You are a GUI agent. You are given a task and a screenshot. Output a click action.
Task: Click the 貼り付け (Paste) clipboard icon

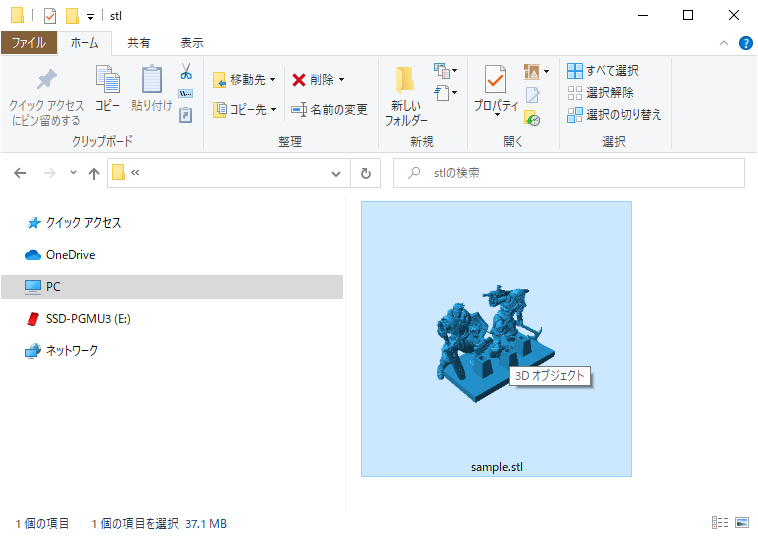pos(152,79)
